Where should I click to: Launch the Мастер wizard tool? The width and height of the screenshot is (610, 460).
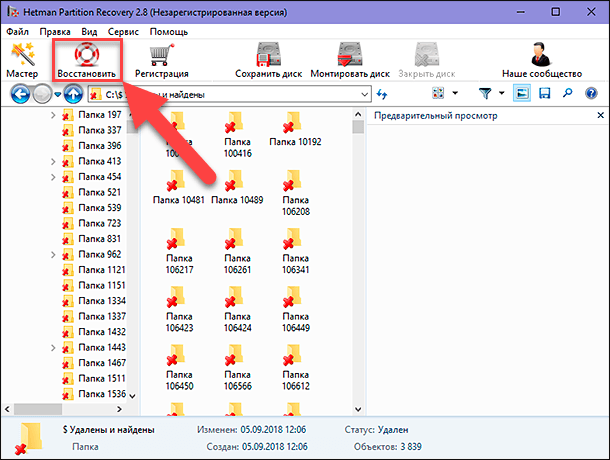click(x=22, y=60)
